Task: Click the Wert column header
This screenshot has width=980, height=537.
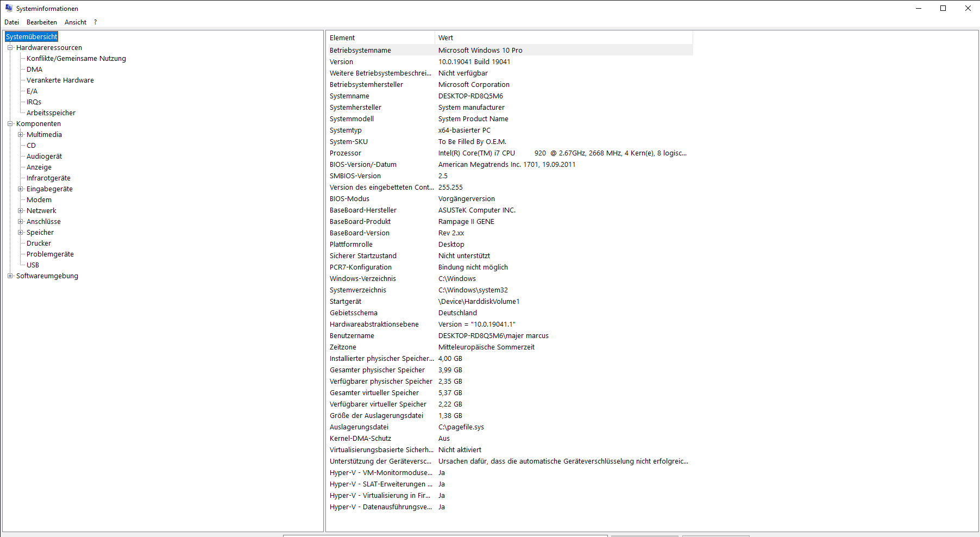Action: (x=564, y=38)
